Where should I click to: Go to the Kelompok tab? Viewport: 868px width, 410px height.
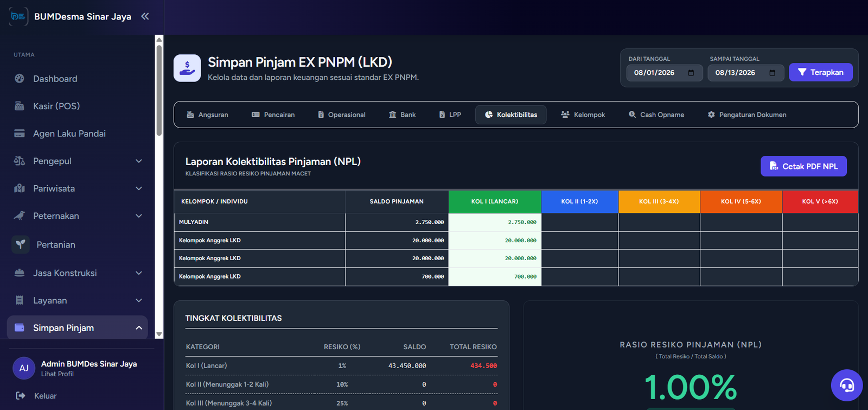(583, 115)
